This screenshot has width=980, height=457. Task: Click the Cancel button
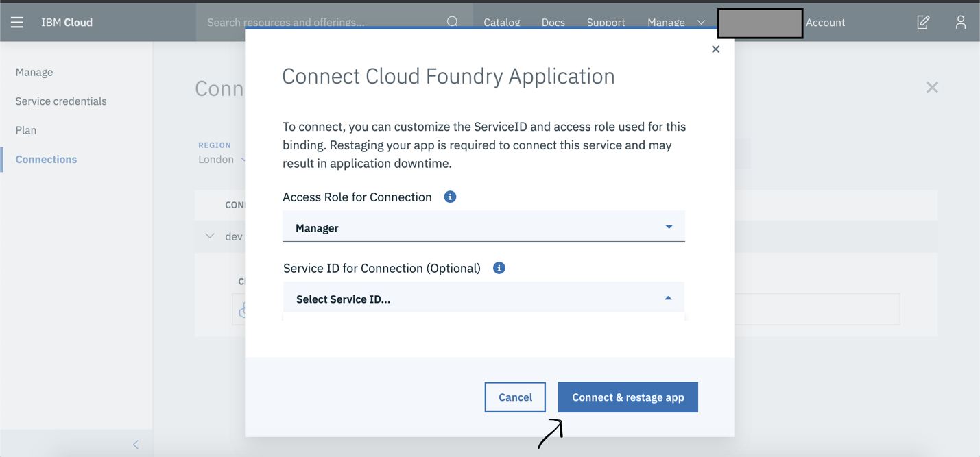click(515, 397)
